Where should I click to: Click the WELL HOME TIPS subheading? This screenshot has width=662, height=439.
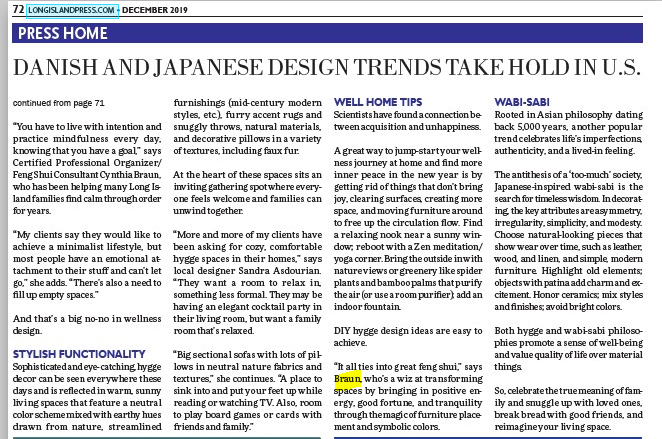tap(376, 103)
